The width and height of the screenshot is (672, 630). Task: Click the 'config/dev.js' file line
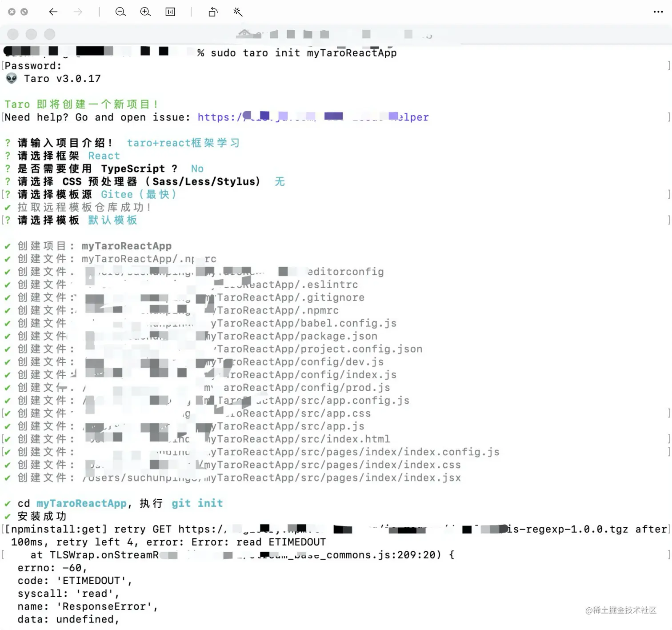pyautogui.click(x=200, y=362)
